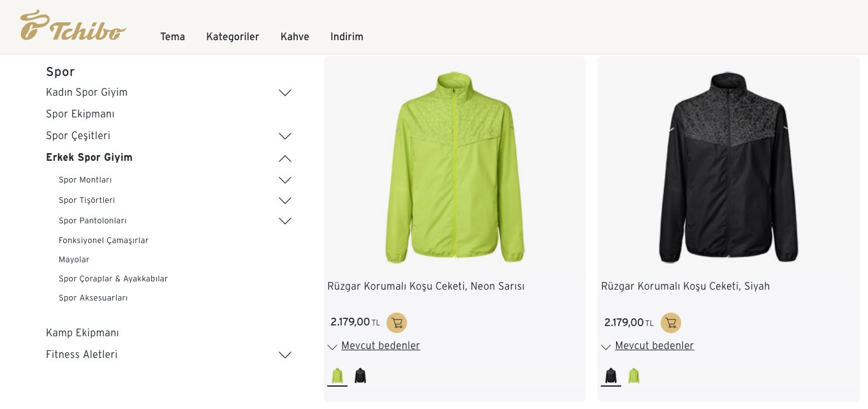
Task: Select neon yellow variant under black jacket
Action: (633, 376)
